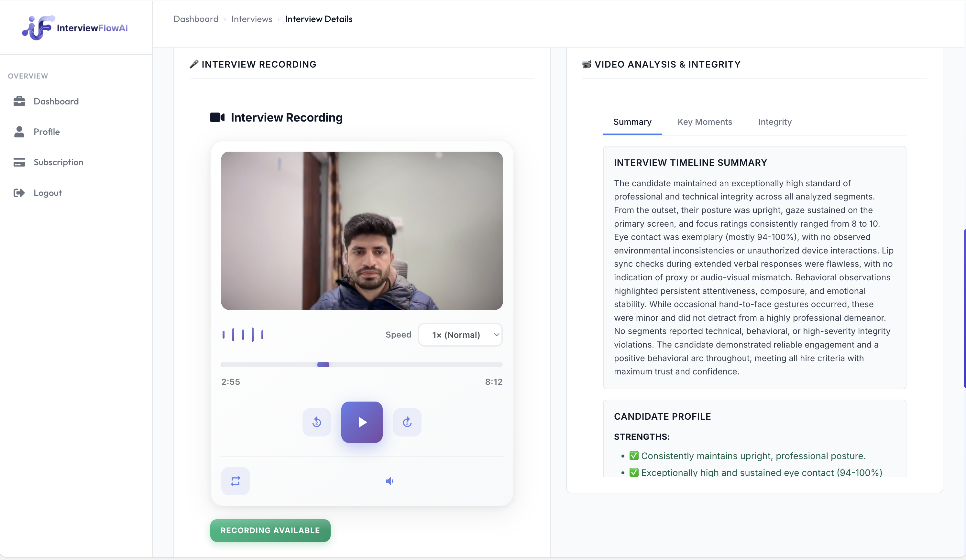The image size is (966, 560).
Task: Mute audio with the speaker icon
Action: tap(390, 481)
